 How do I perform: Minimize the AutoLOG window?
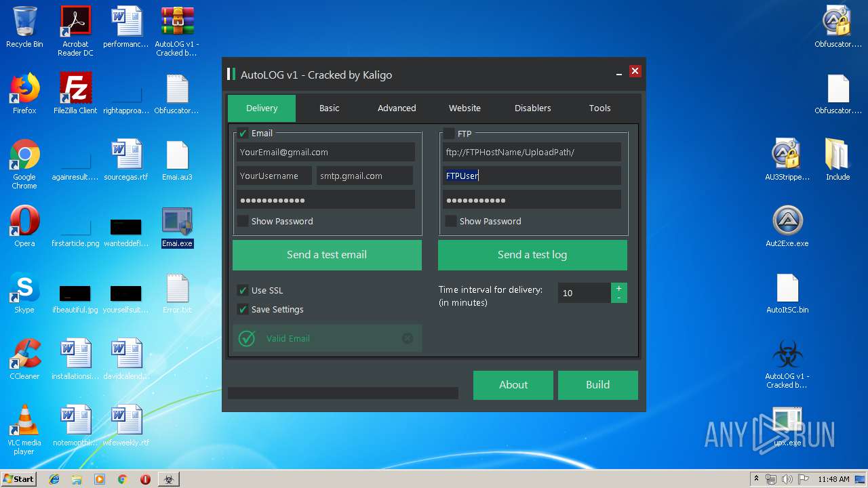click(619, 72)
